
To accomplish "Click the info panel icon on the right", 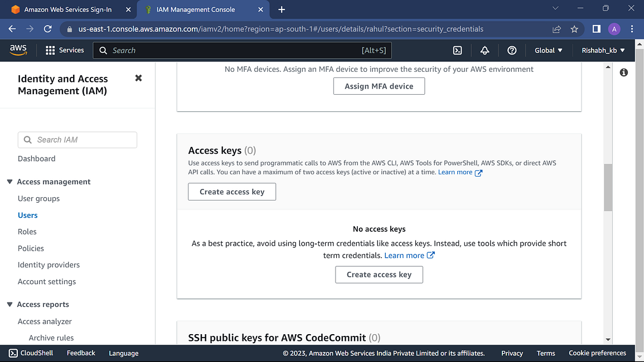I will [623, 72].
